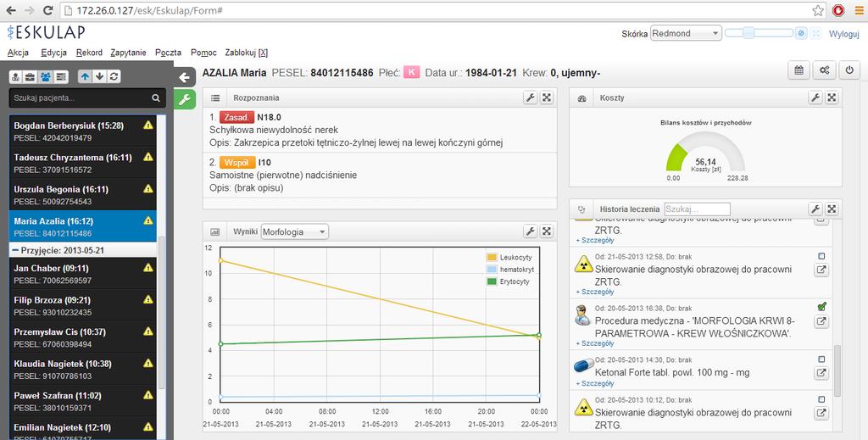Check the box for Ketonal Forte entry
The image size is (868, 440).
coord(821,359)
